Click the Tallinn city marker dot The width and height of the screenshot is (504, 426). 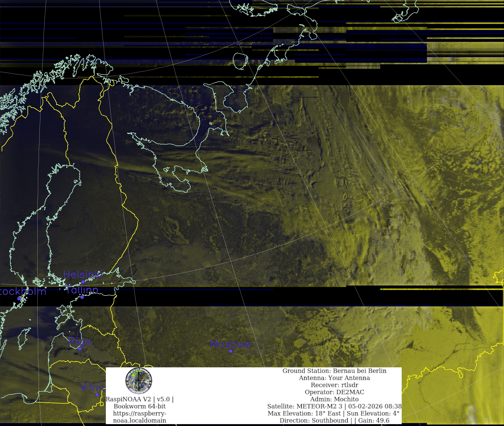(x=82, y=297)
